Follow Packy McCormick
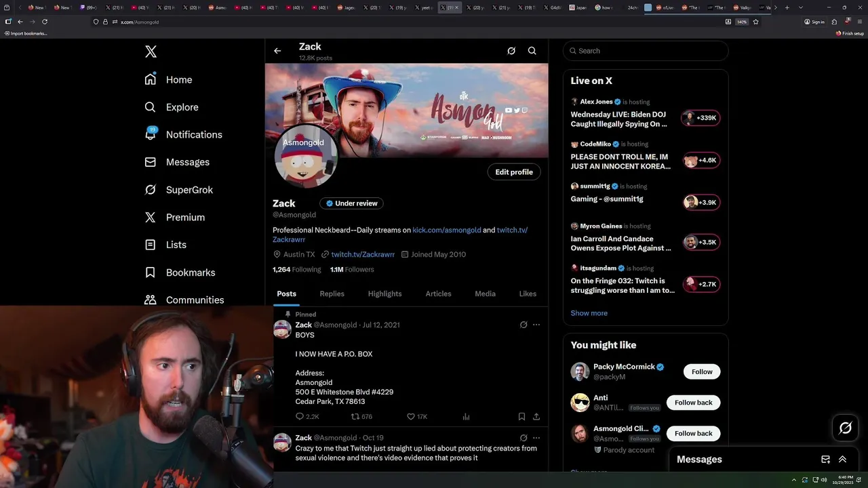Image resolution: width=868 pixels, height=488 pixels. pos(702,371)
